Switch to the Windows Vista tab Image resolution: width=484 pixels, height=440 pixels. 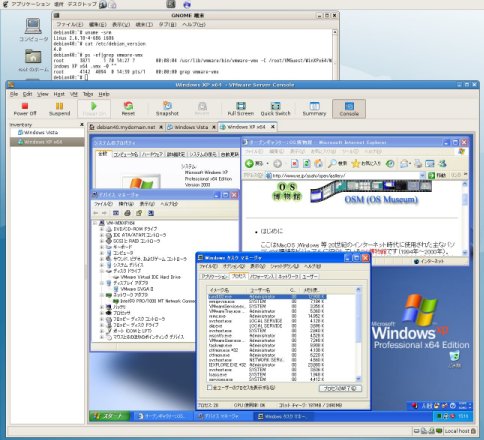pos(191,127)
